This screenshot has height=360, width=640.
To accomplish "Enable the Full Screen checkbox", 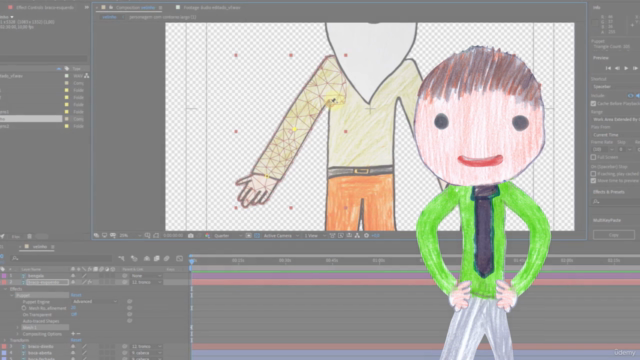I will (x=593, y=157).
